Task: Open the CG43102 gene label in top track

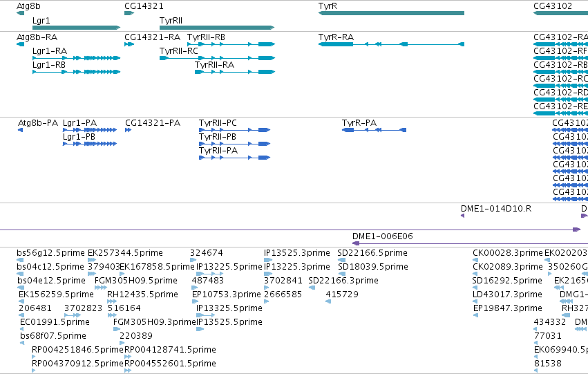Action: (553, 6)
